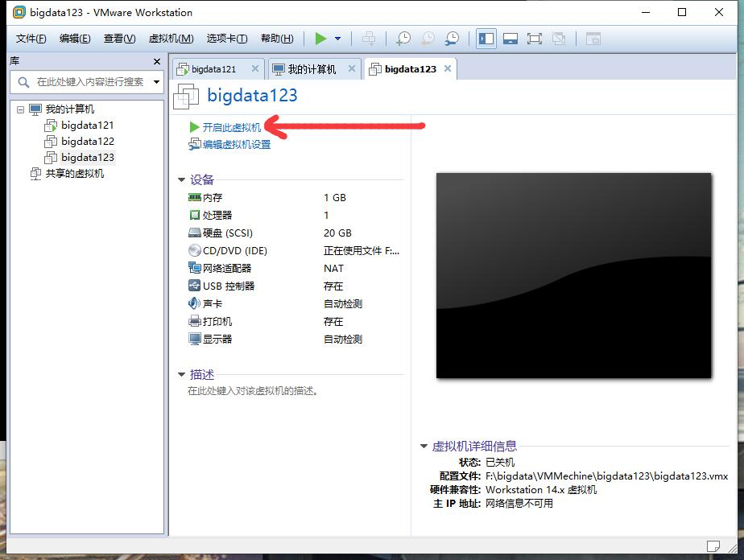Click 编辑虚拟机设置 link
Image resolution: width=744 pixels, height=560 pixels.
pos(237,145)
